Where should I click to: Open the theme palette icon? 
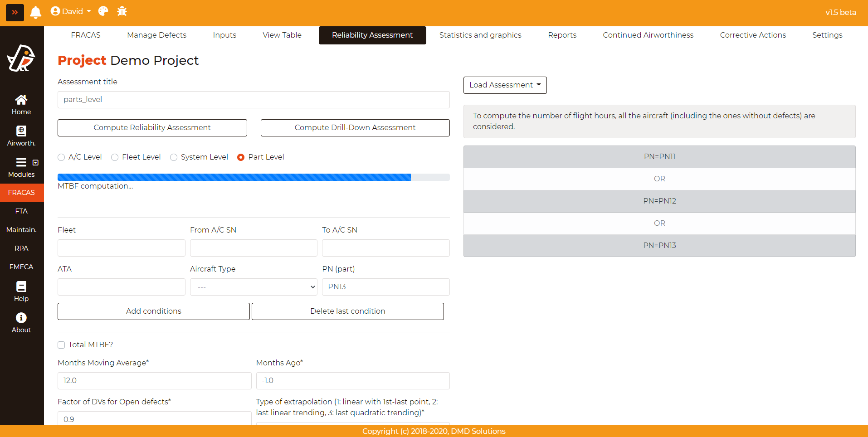[103, 11]
